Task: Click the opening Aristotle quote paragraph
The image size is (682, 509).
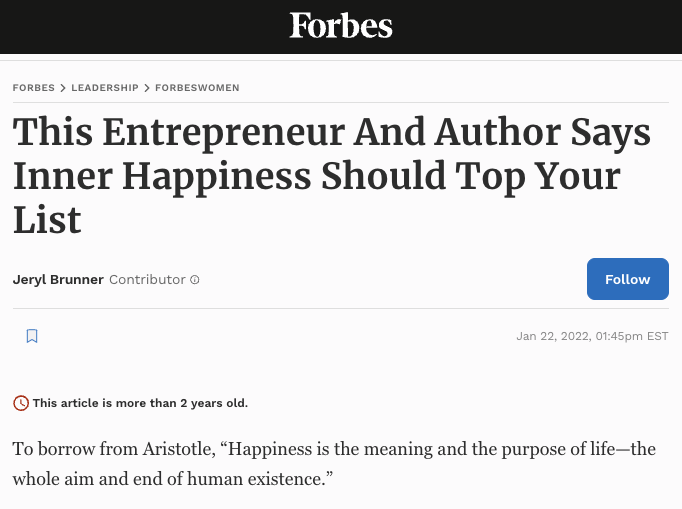Action: pyautogui.click(x=334, y=464)
